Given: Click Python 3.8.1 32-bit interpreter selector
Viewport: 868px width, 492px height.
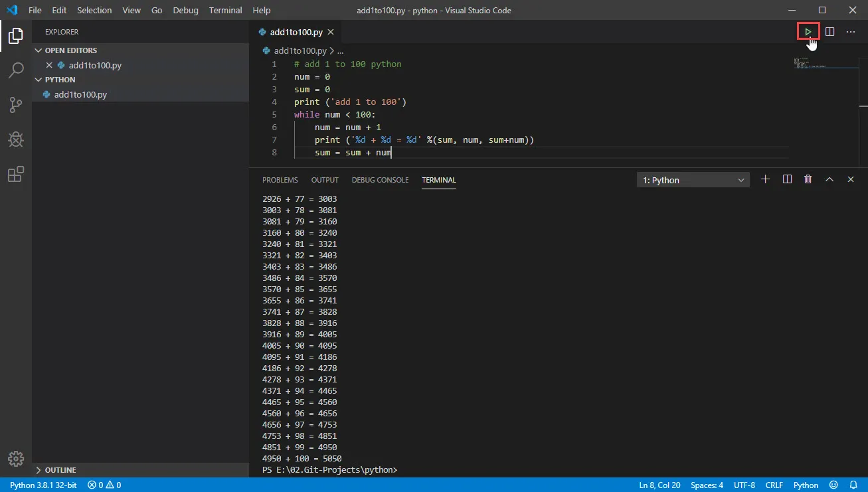Looking at the screenshot, I should click(43, 485).
